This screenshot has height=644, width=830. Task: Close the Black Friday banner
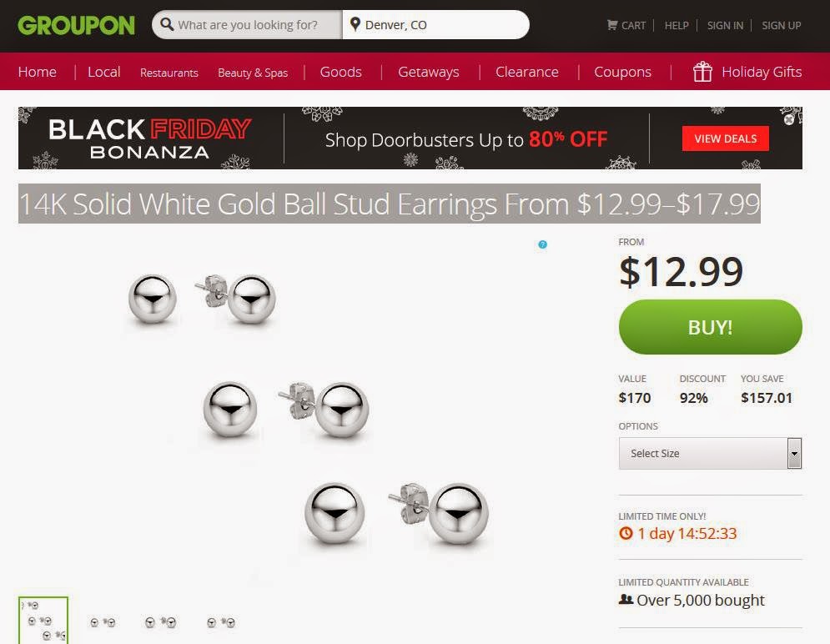(x=789, y=119)
